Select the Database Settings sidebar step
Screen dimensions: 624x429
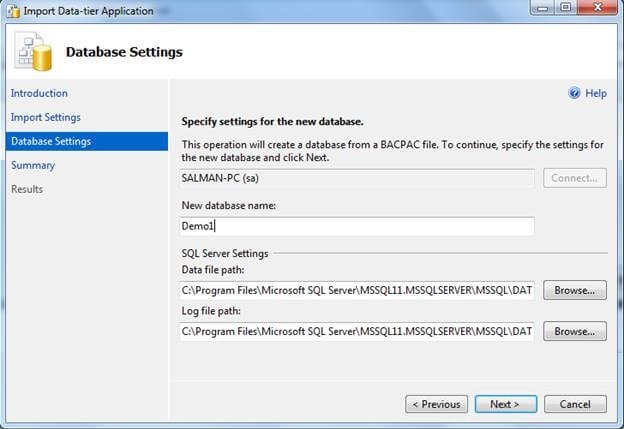pos(50,141)
